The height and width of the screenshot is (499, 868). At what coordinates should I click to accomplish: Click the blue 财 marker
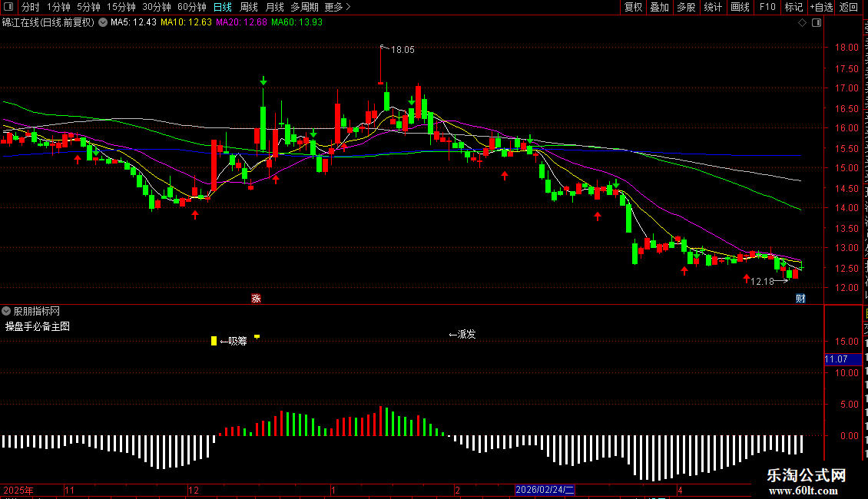800,298
